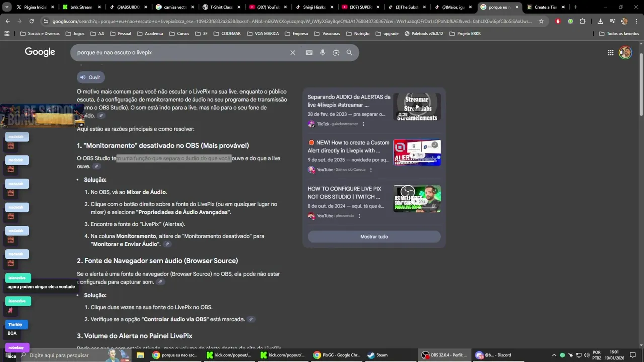The width and height of the screenshot is (644, 362).
Task: Clear the Google search box text
Action: pyautogui.click(x=292, y=53)
